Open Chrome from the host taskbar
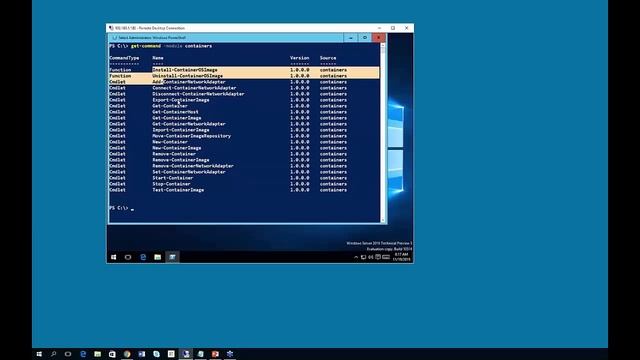 coord(127,354)
